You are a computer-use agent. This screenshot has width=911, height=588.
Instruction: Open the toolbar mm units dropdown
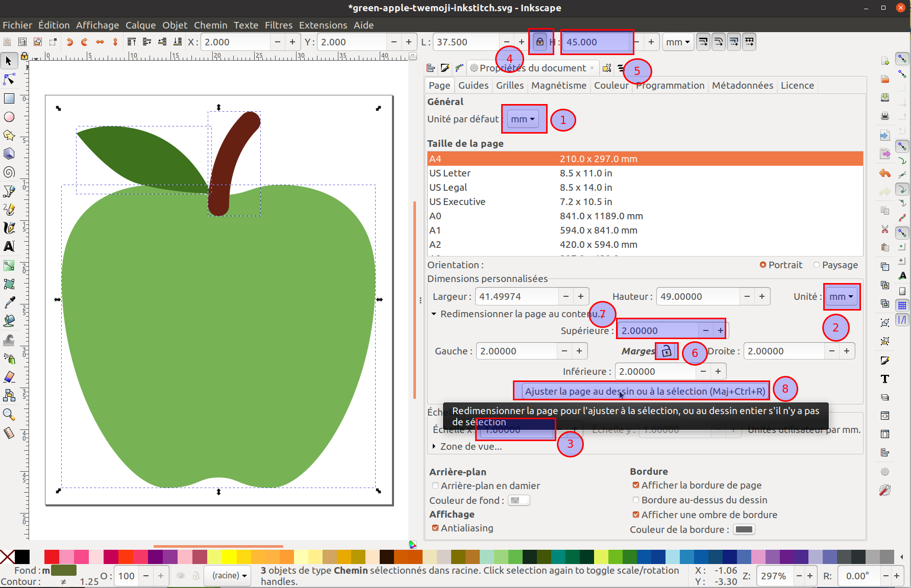coord(677,42)
